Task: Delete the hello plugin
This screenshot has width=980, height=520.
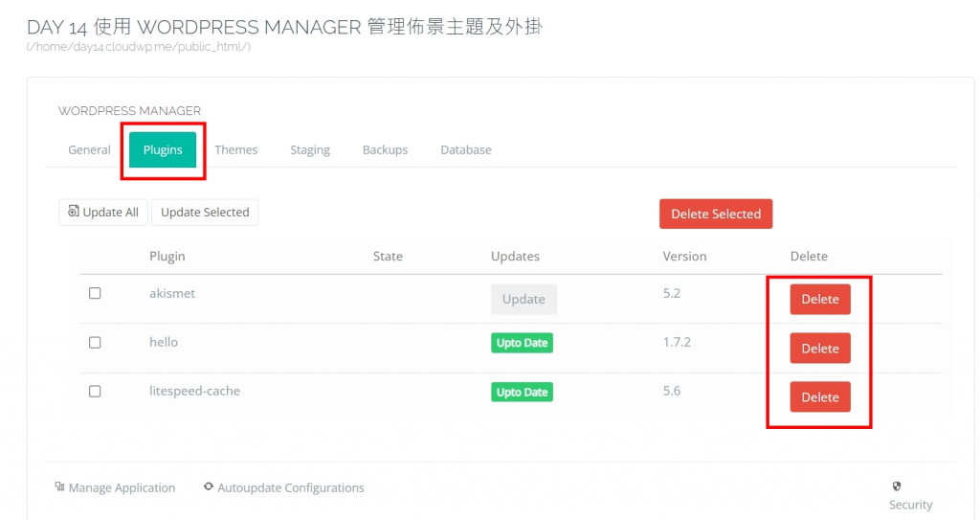Action: (820, 348)
